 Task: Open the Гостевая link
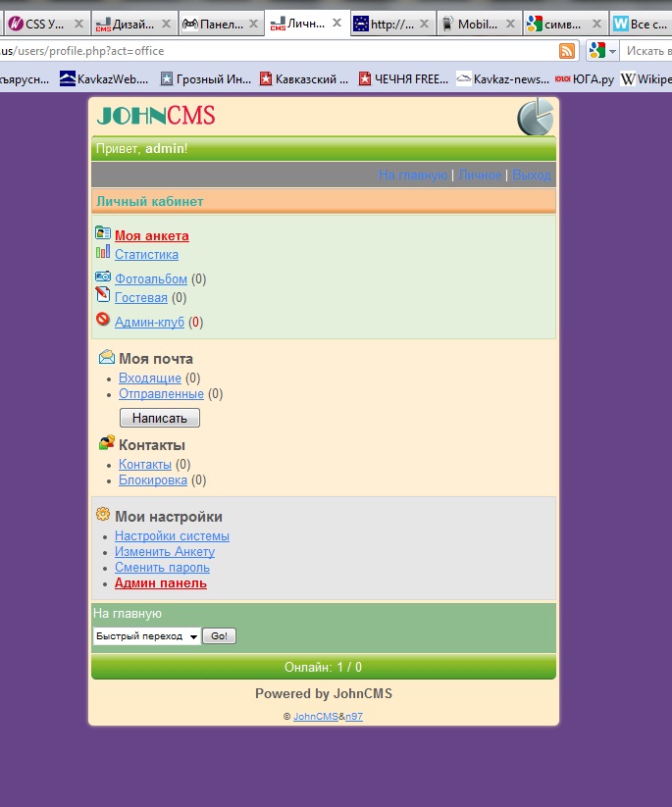tap(141, 297)
